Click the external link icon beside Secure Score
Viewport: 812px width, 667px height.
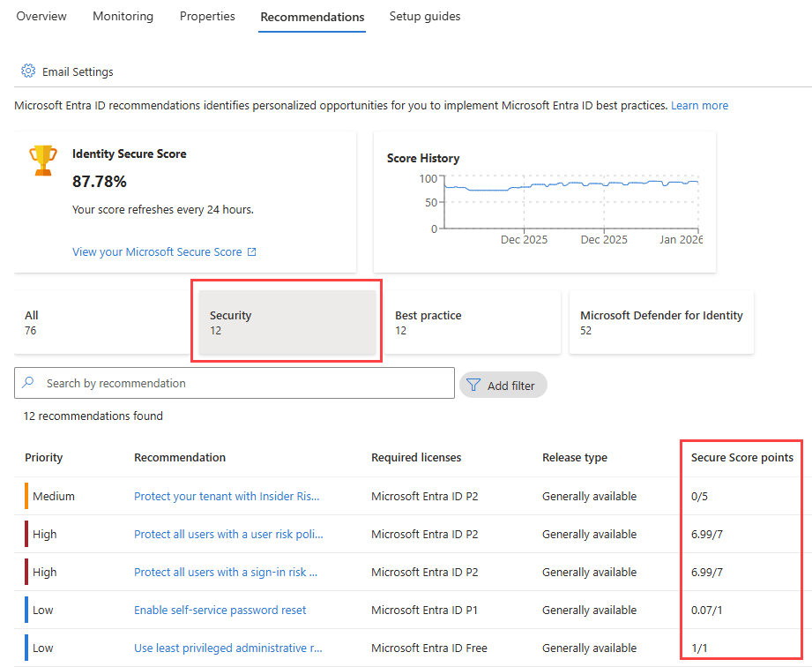click(251, 251)
